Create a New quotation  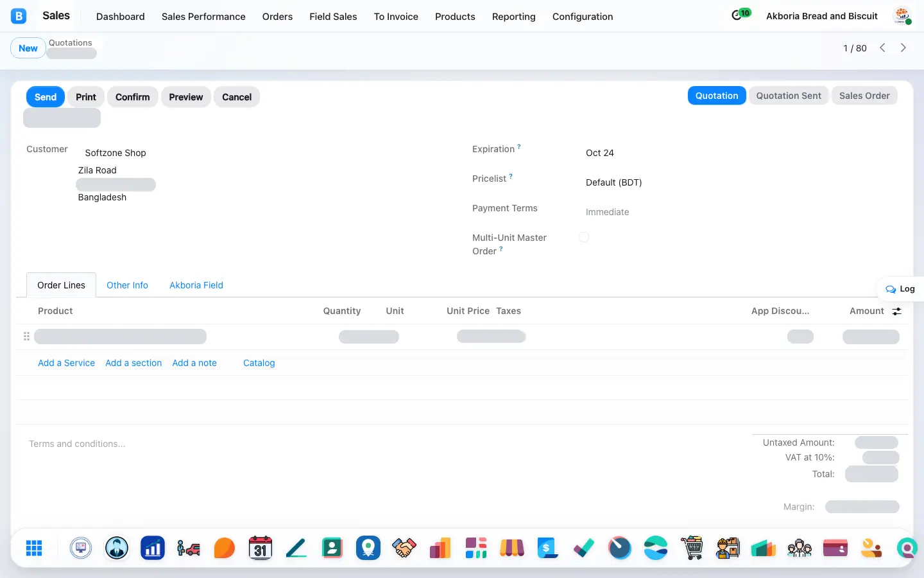pos(28,48)
